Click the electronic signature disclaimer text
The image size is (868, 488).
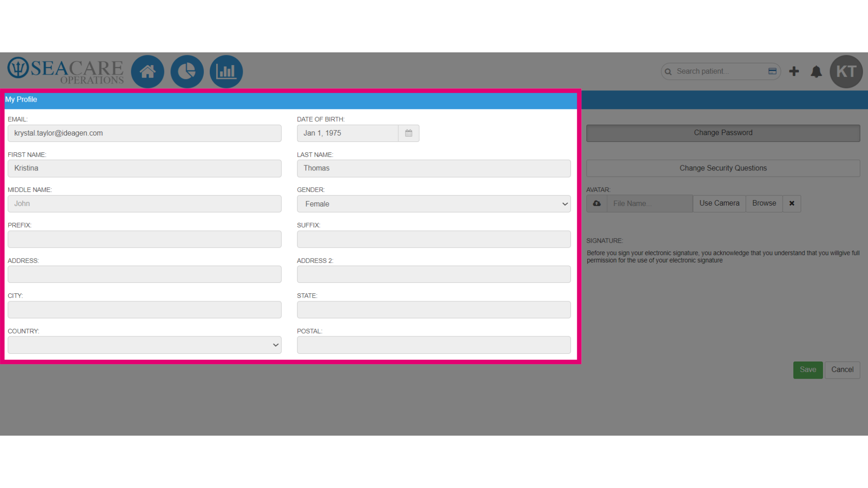point(723,257)
